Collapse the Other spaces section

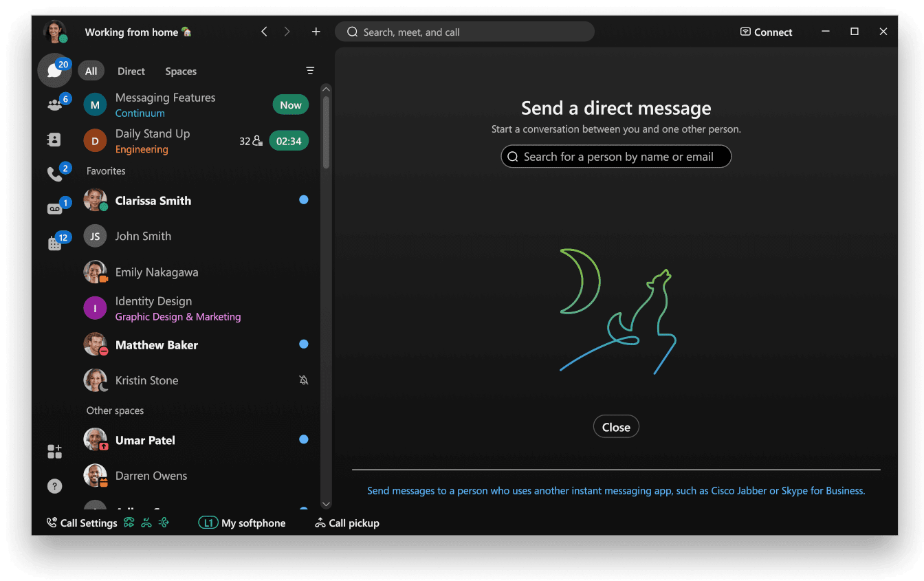point(115,410)
